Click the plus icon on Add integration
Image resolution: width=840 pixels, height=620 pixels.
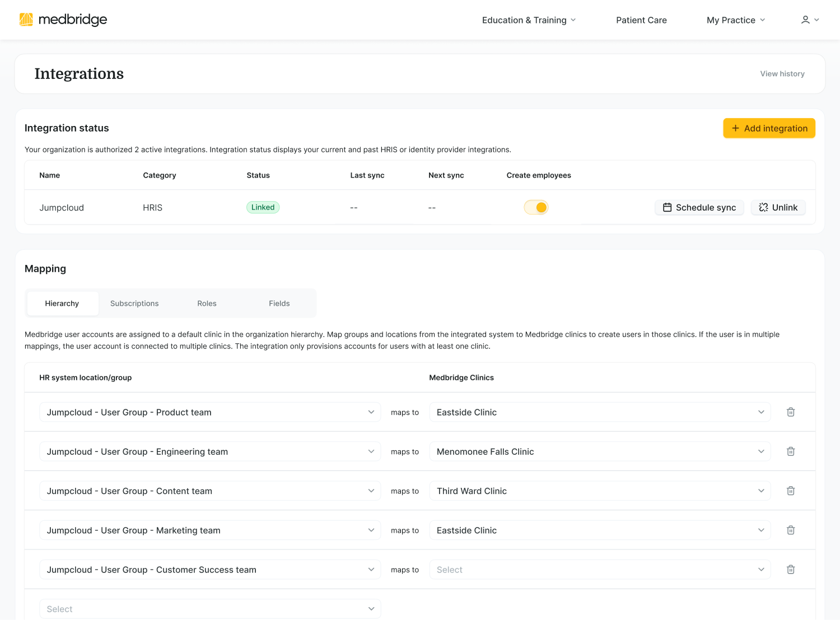pos(735,128)
